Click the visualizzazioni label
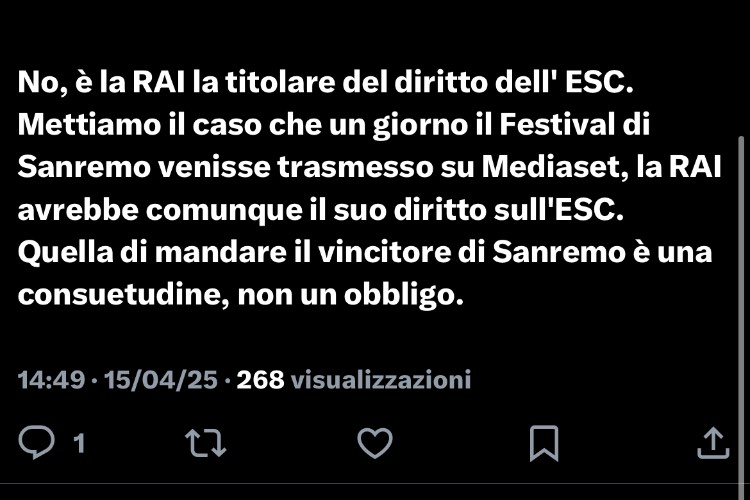The width and height of the screenshot is (750, 500). [x=381, y=380]
